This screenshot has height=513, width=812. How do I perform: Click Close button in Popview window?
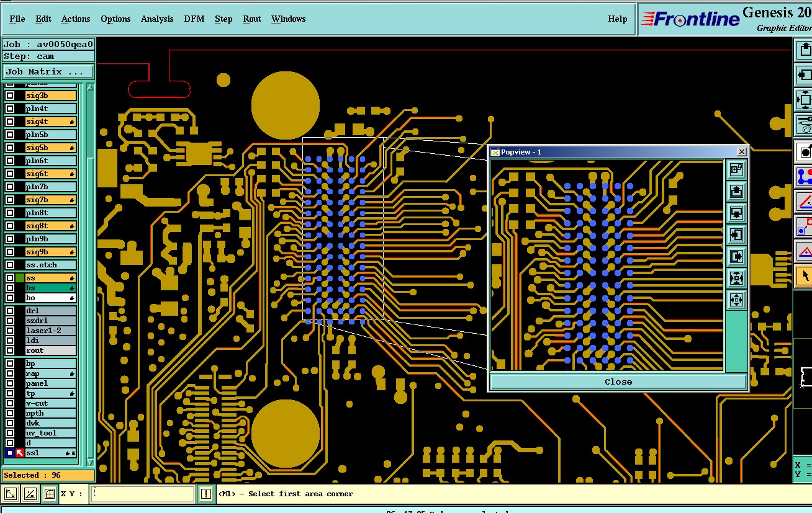coord(618,381)
